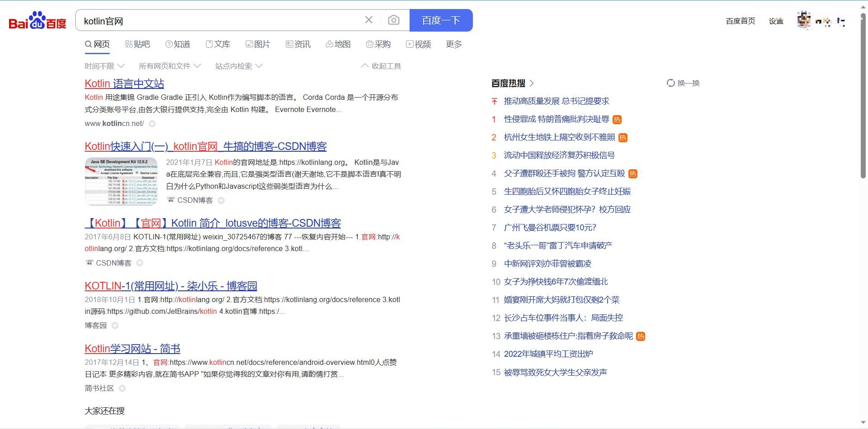Screen dimensions: 868x429
Task: Click the icon after CSDN博客 under Kotlin 简介
Action: [140, 263]
